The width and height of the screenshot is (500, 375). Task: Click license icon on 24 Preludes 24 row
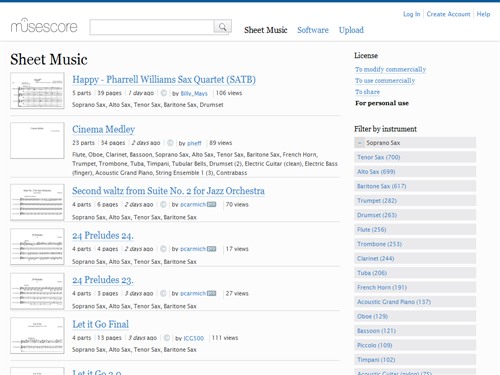(x=163, y=249)
